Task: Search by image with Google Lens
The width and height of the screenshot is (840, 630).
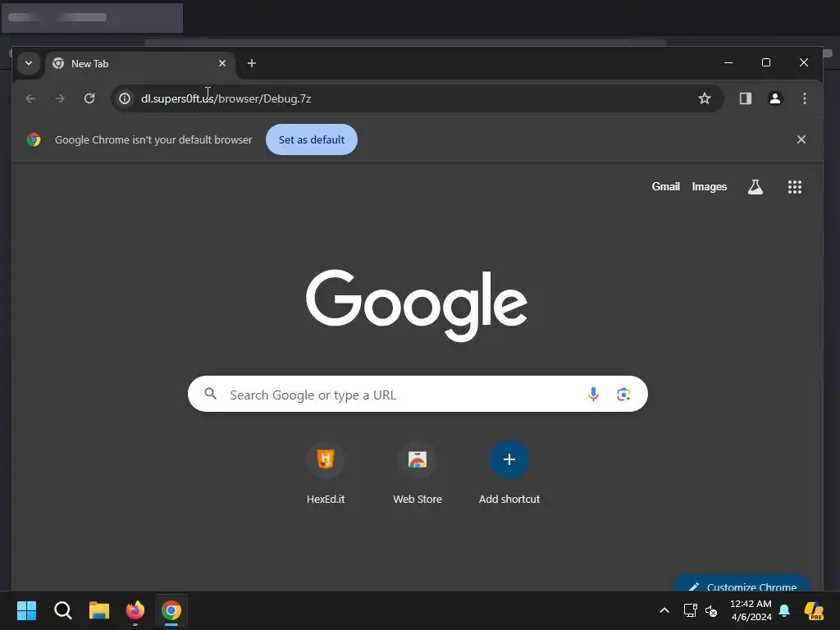Action: pyautogui.click(x=623, y=395)
